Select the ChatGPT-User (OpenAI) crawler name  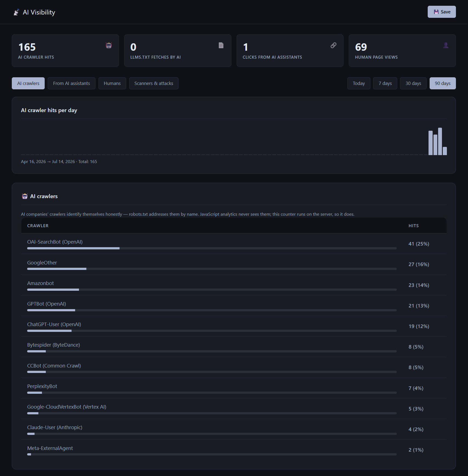(x=54, y=324)
